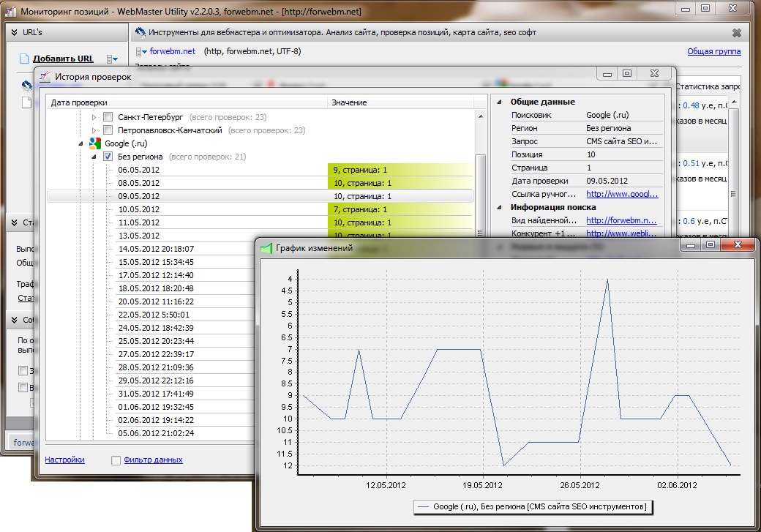761x532 pixels.
Task: Expand the Санкт-Петербург tree node
Action: point(94,117)
